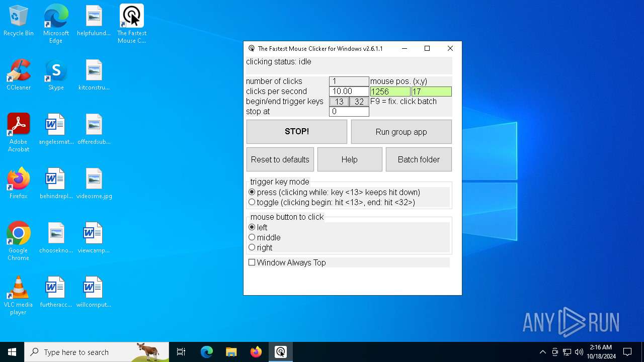
Task: Open the Batch folder button
Action: coord(419,159)
